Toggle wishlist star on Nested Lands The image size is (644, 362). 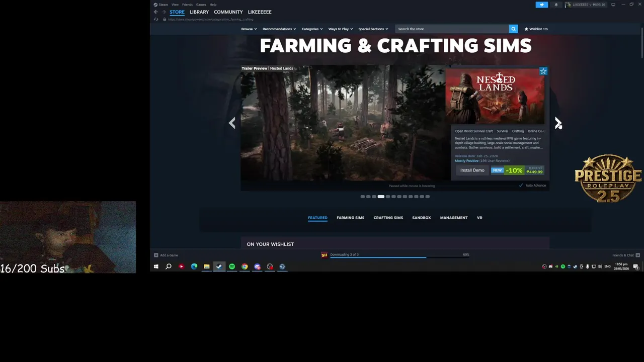coord(543,71)
